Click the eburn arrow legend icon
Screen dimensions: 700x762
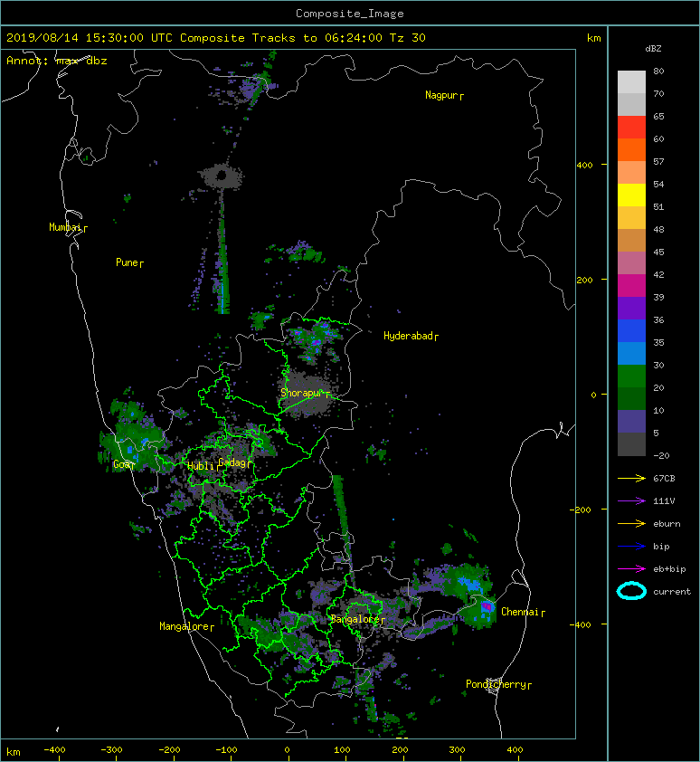point(631,524)
